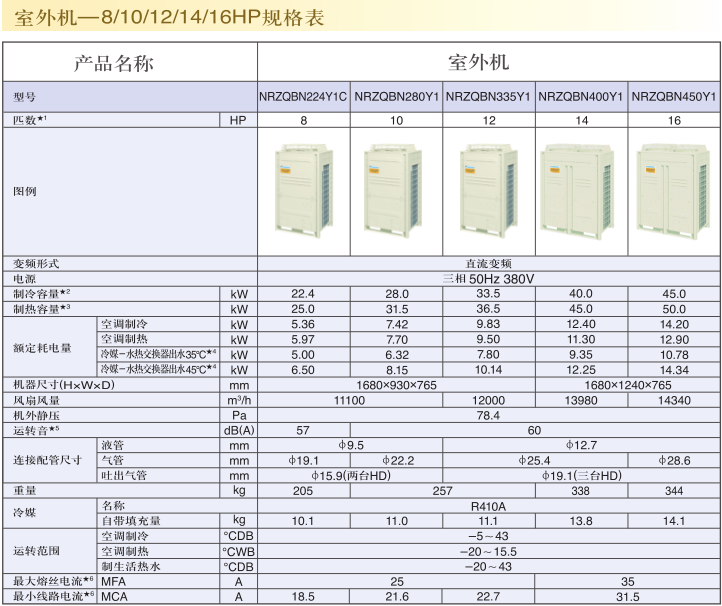Select the NRZQBN400Y1 unit picture

coord(580,187)
